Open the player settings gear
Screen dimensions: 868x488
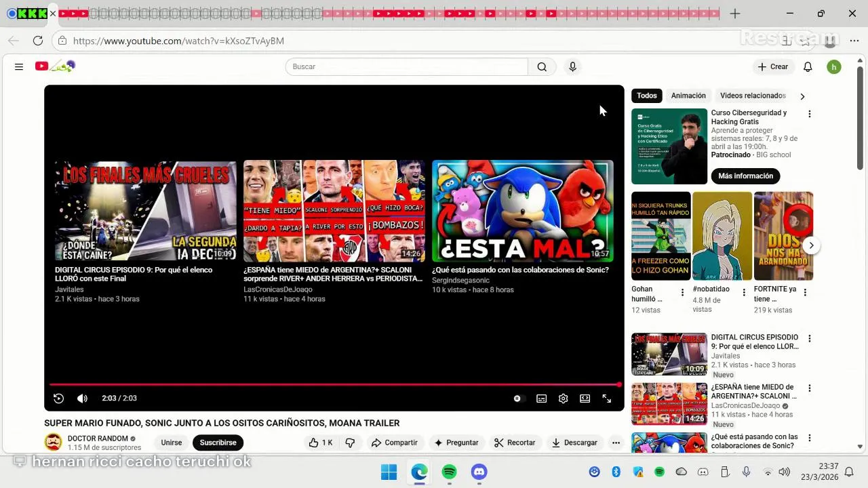coord(563,399)
